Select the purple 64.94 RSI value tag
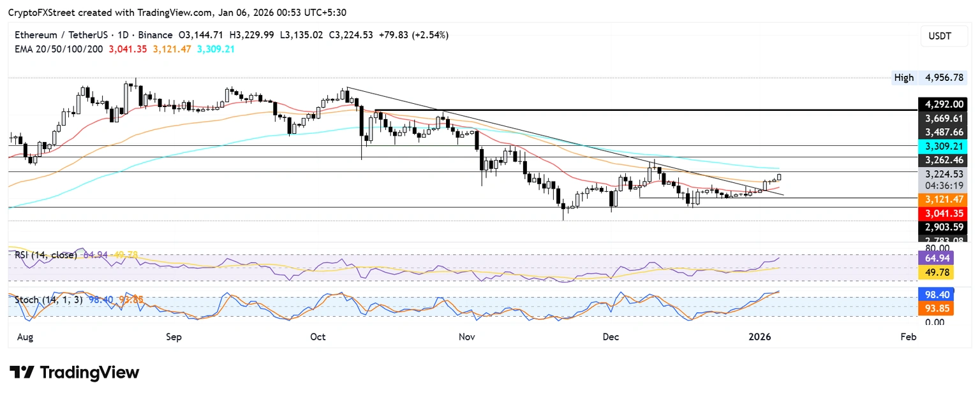980x397 pixels. tap(935, 259)
